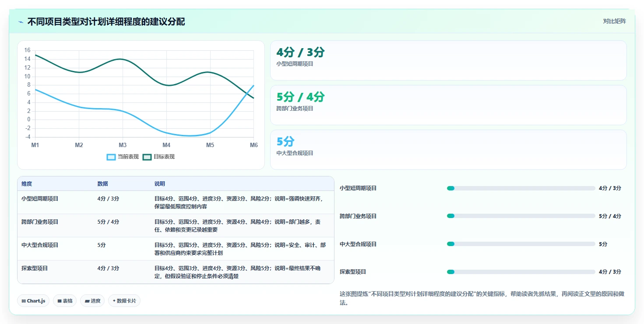Click the 中大型合规项目 label beside its progress bar
This screenshot has width=644, height=324.
click(x=358, y=244)
